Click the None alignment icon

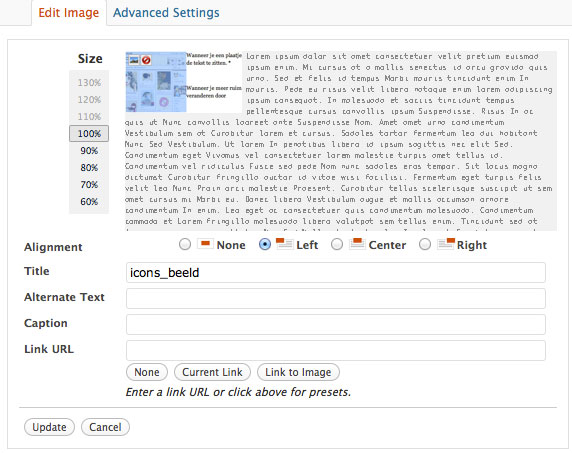click(x=205, y=244)
